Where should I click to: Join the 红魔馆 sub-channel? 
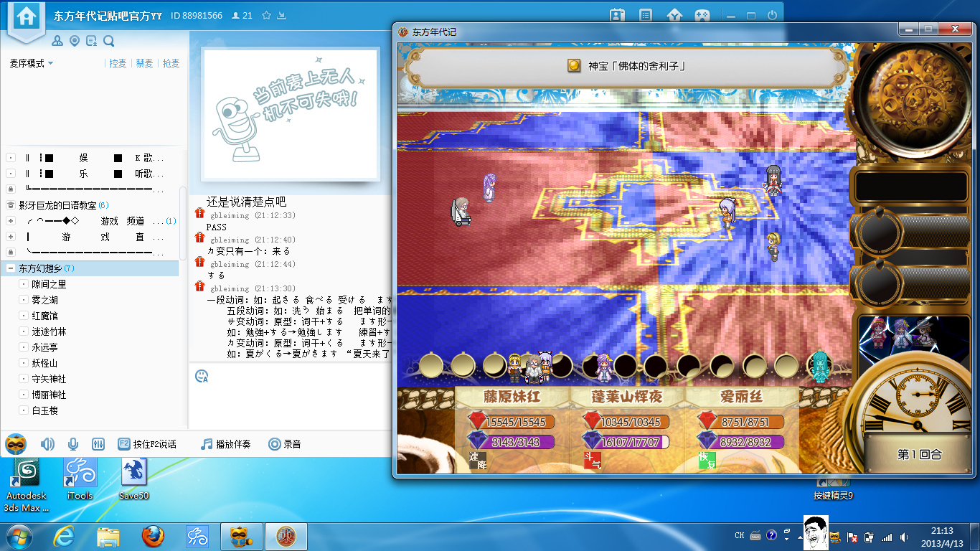(x=44, y=316)
